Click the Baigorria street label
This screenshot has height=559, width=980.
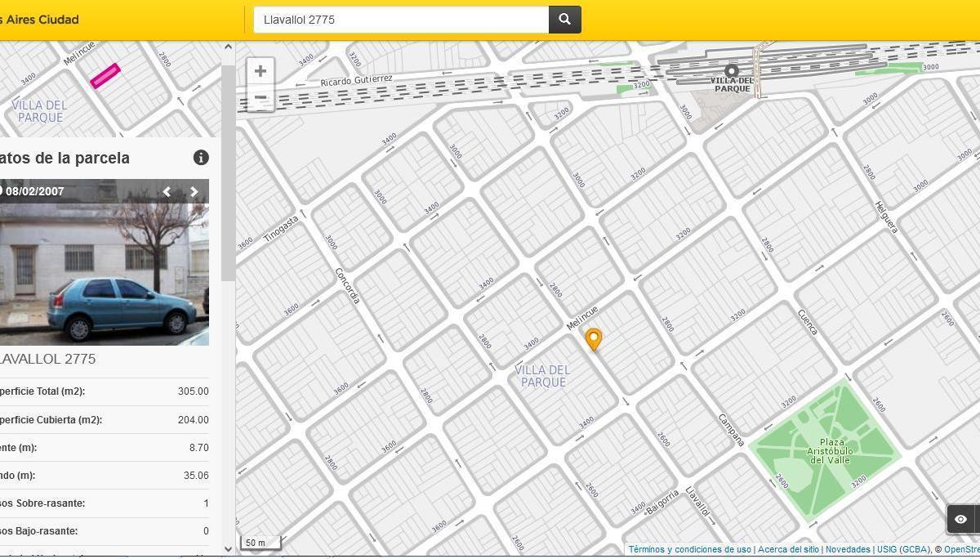tap(662, 502)
